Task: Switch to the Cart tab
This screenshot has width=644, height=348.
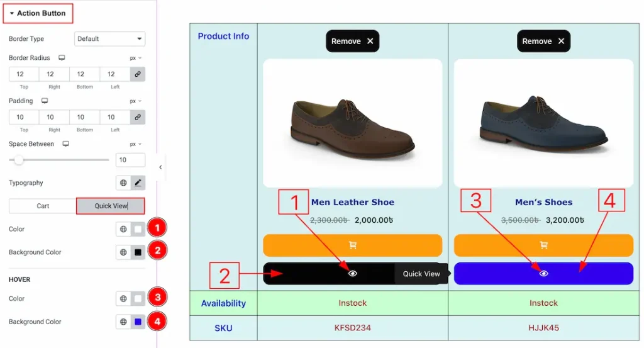Action: click(x=43, y=206)
